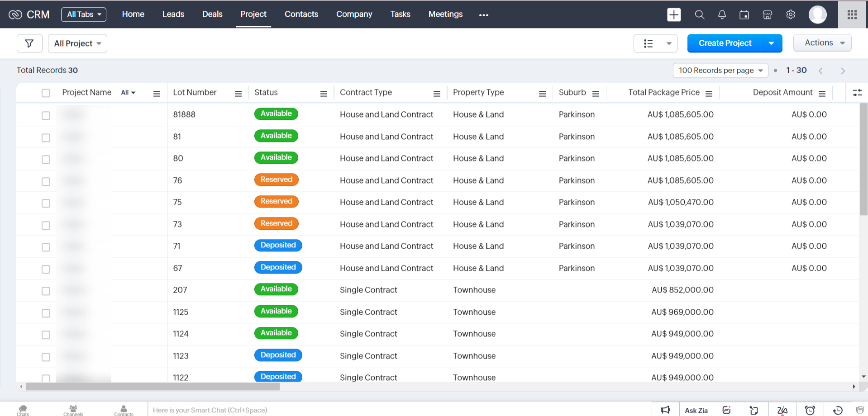
Task: Open the Channels icon in bottom bar
Action: pyautogui.click(x=73, y=410)
